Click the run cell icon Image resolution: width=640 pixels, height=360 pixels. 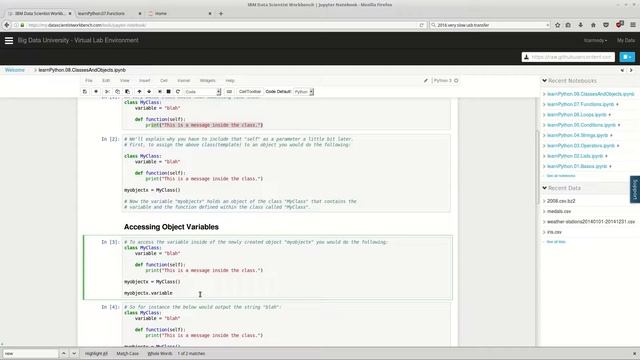160,92
